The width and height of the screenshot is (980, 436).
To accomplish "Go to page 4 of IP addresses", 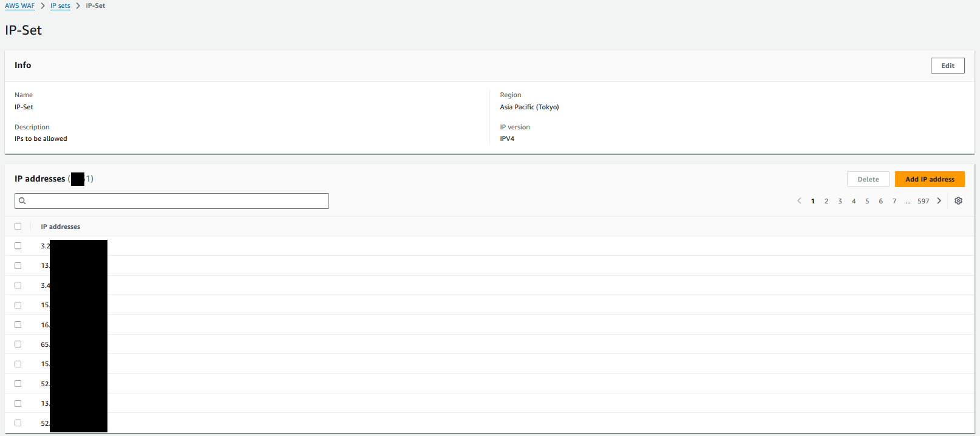I will pyautogui.click(x=854, y=201).
